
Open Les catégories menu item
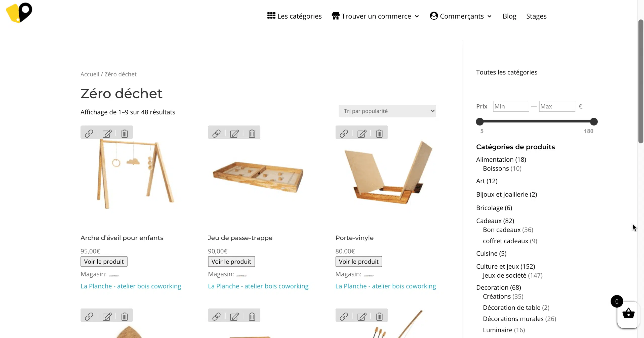(294, 16)
